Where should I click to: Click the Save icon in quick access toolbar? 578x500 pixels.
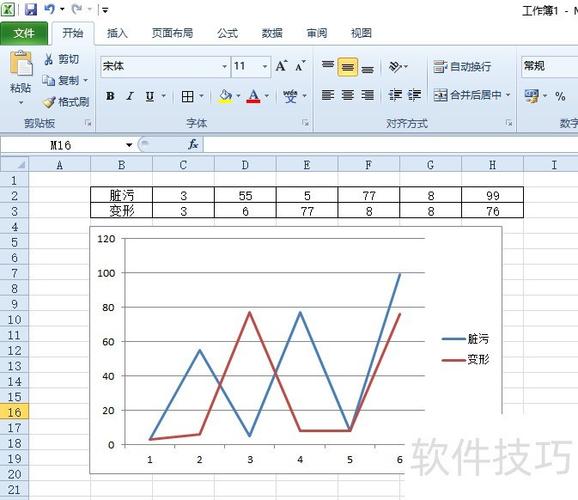coord(31,9)
